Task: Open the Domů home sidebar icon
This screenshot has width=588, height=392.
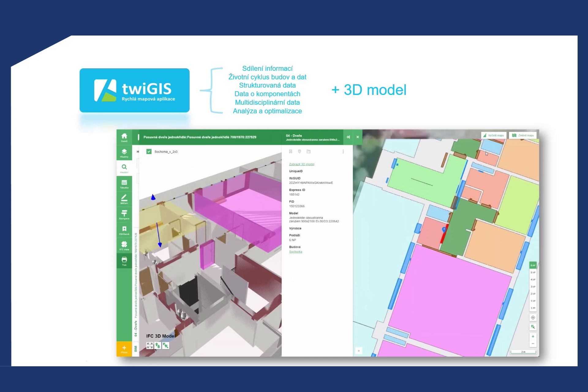Action: pos(124,137)
